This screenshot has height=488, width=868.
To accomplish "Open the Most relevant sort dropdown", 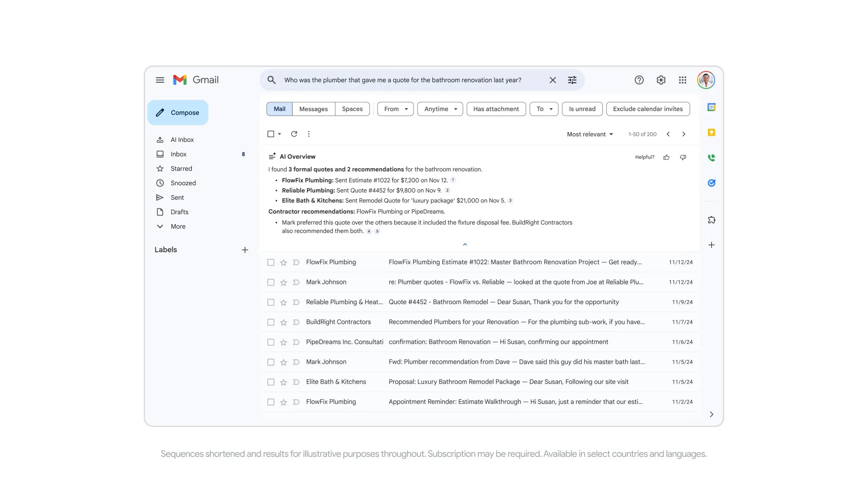I will 590,134.
